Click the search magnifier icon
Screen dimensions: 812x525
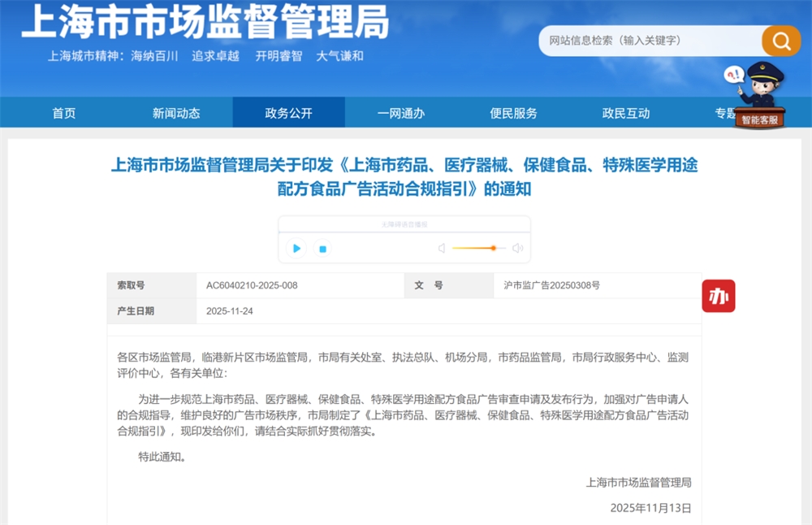pyautogui.click(x=780, y=41)
